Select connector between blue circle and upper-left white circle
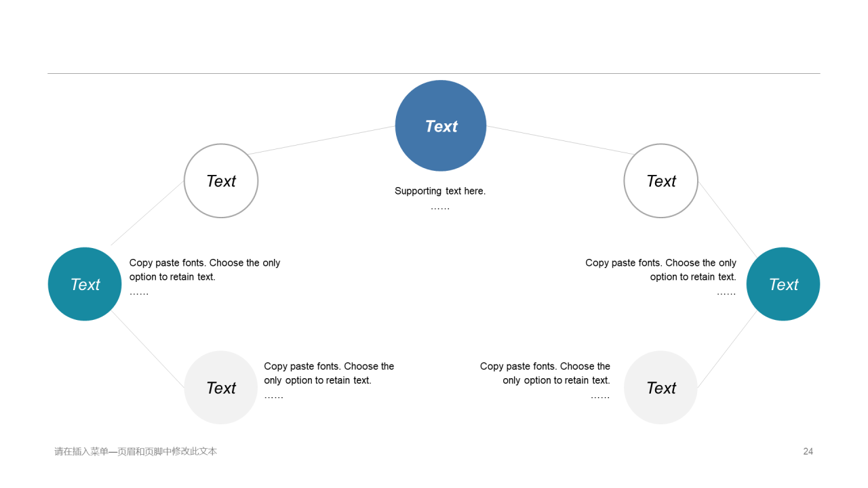868x488 pixels. coord(321,140)
